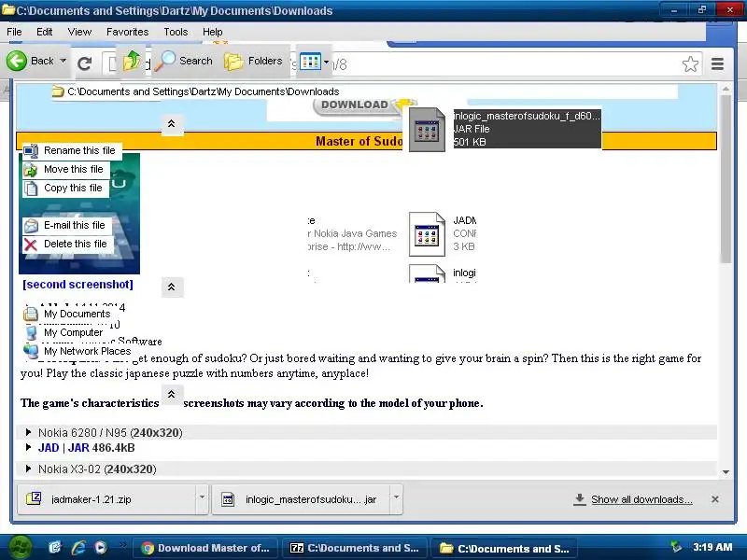Viewport: 747px width, 560px height.
Task: Select the inlogic_masterofsudoku JAR file icon
Action: (x=427, y=130)
